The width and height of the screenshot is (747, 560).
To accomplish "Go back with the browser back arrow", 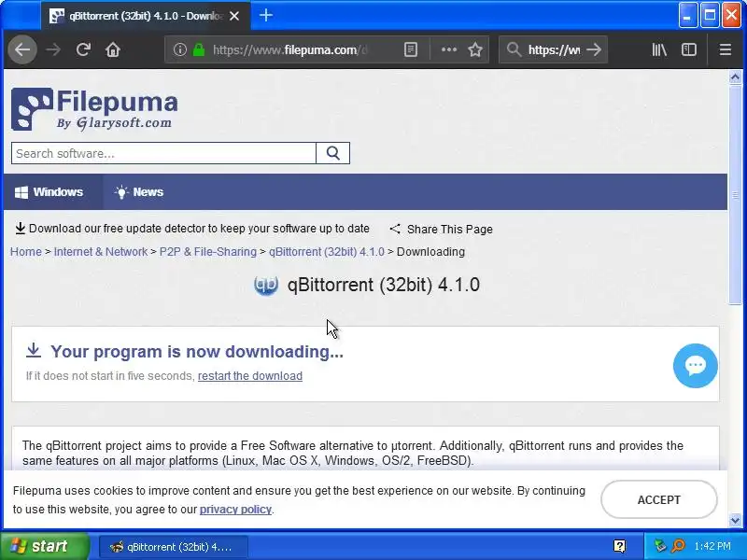I will click(21, 49).
